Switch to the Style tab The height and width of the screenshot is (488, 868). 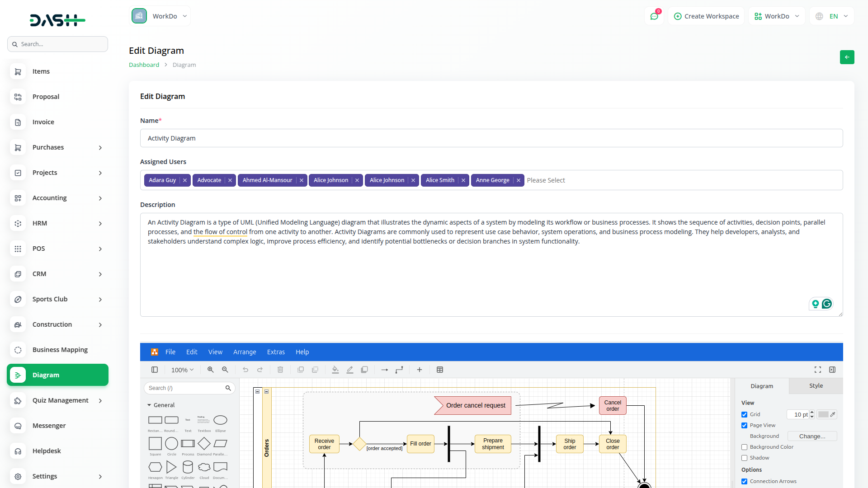(x=816, y=386)
